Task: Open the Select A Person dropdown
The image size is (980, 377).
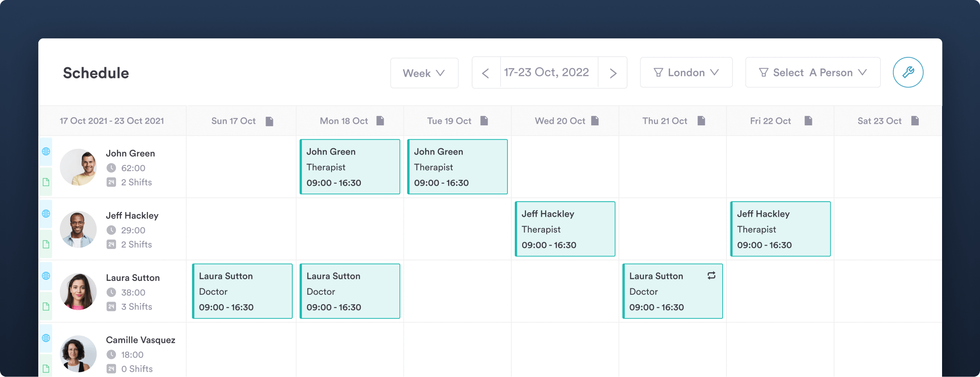Action: 813,73
